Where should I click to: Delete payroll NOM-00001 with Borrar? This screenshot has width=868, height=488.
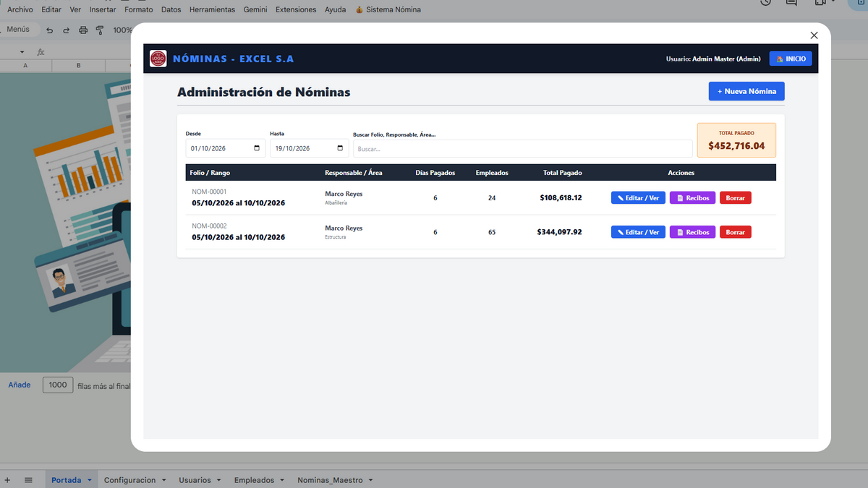[x=736, y=197]
